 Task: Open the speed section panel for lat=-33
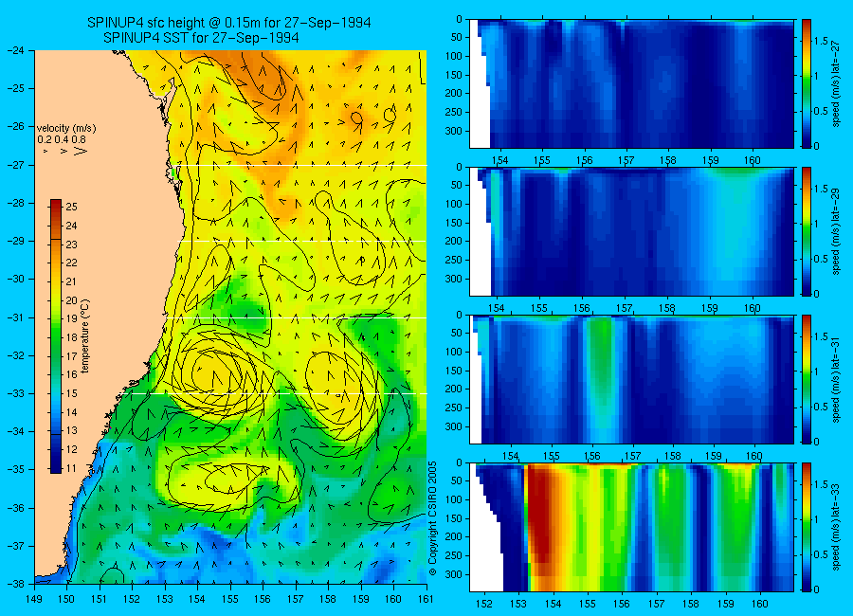pyautogui.click(x=631, y=527)
